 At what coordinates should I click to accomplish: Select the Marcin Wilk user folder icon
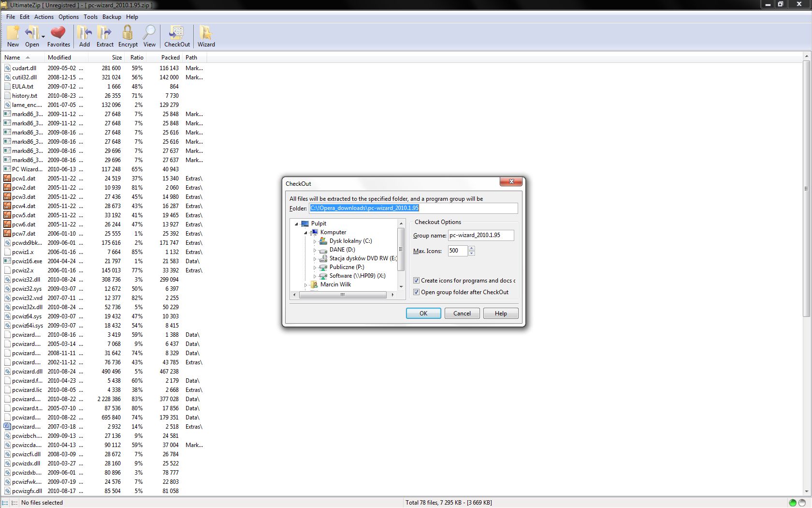point(314,284)
